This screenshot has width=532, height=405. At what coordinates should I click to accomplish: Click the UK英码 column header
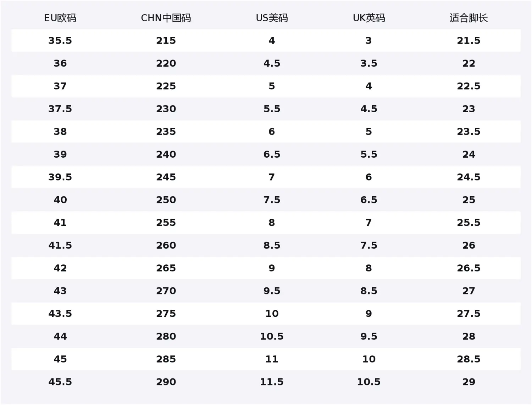(369, 18)
